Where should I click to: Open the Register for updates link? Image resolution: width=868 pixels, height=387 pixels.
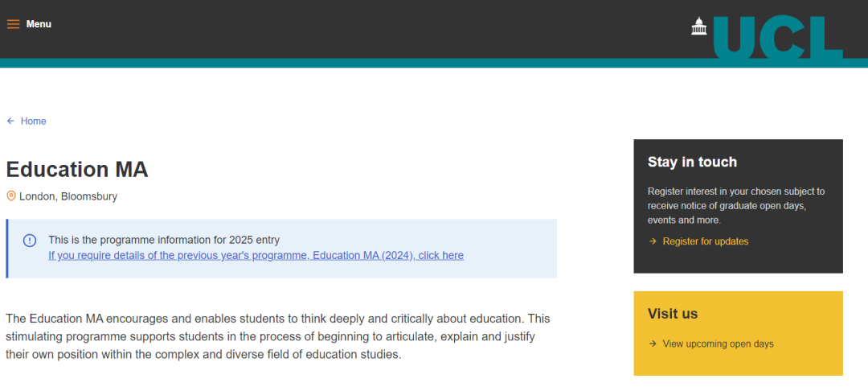coord(706,241)
